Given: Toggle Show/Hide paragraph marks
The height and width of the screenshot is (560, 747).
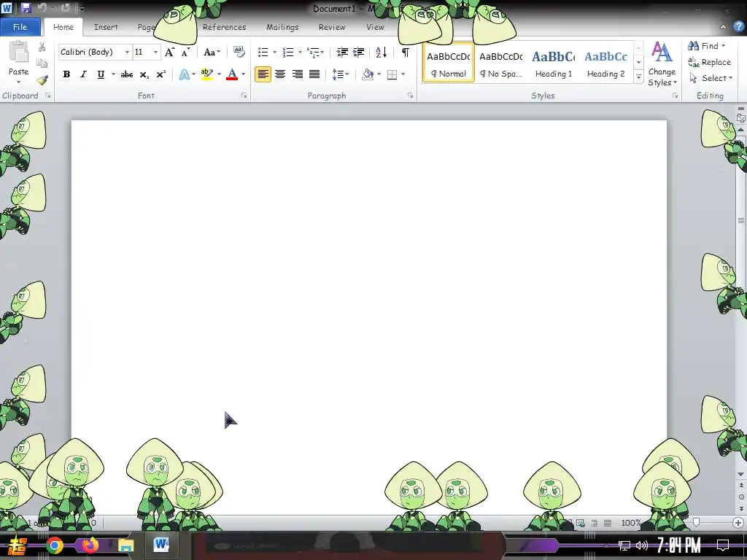Looking at the screenshot, I should pos(406,52).
